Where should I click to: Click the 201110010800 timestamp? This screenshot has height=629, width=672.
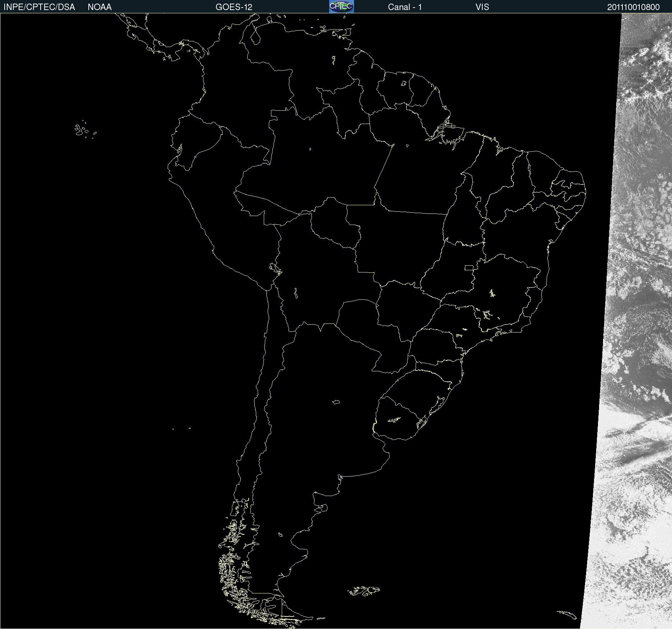click(634, 7)
